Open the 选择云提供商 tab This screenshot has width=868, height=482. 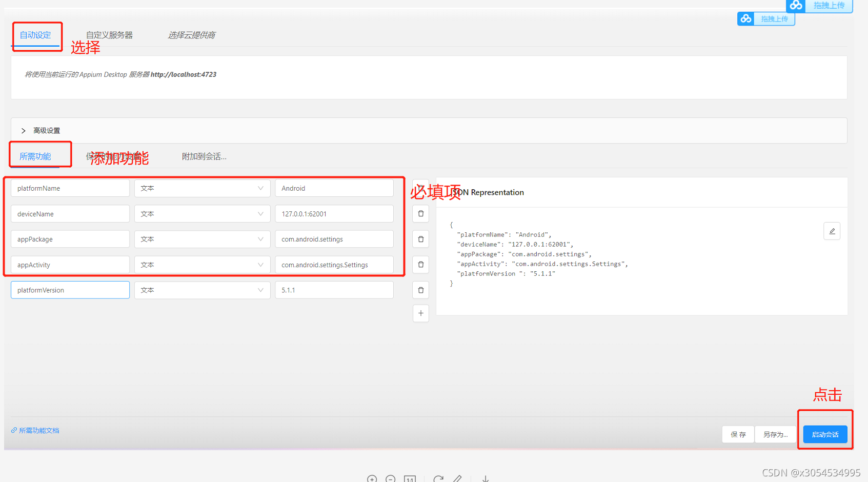[192, 35]
